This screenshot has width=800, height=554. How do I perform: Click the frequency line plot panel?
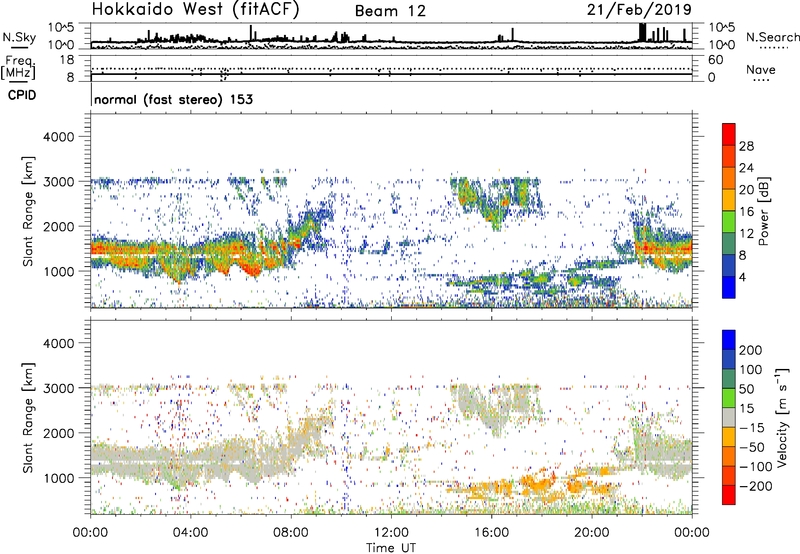pyautogui.click(x=391, y=68)
